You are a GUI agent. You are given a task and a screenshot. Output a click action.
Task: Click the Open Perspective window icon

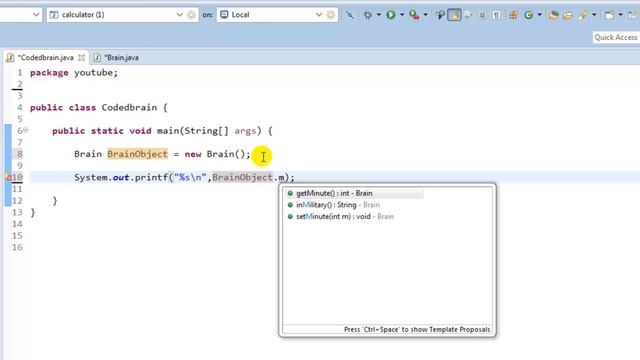(609, 15)
